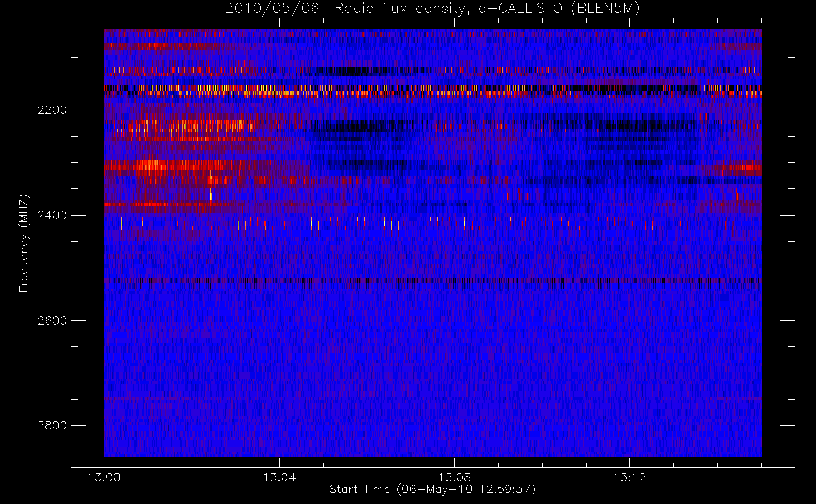The width and height of the screenshot is (816, 504).
Task: Select the 'Frequency (MHZ)' y-axis label
Action: coord(23,243)
